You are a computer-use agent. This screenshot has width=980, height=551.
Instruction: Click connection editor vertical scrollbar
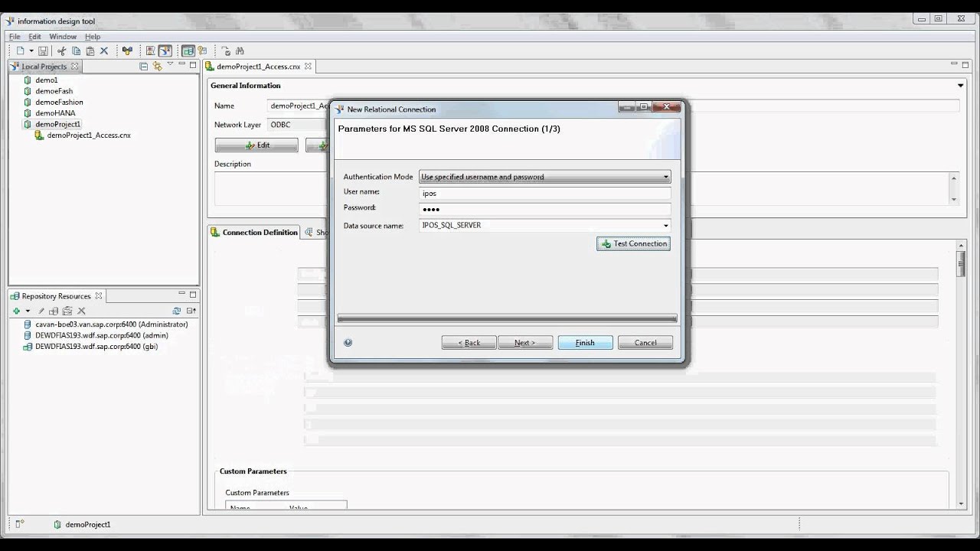click(x=961, y=264)
